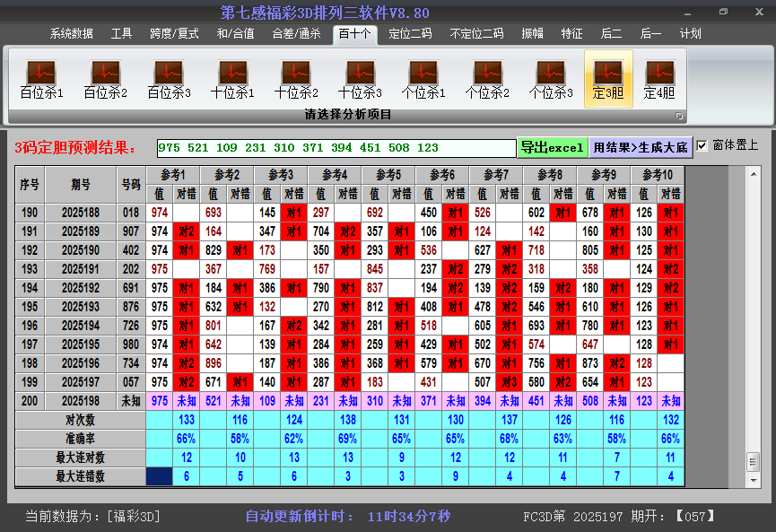
Task: Click the table scrollbar up arrow
Action: [x=754, y=174]
